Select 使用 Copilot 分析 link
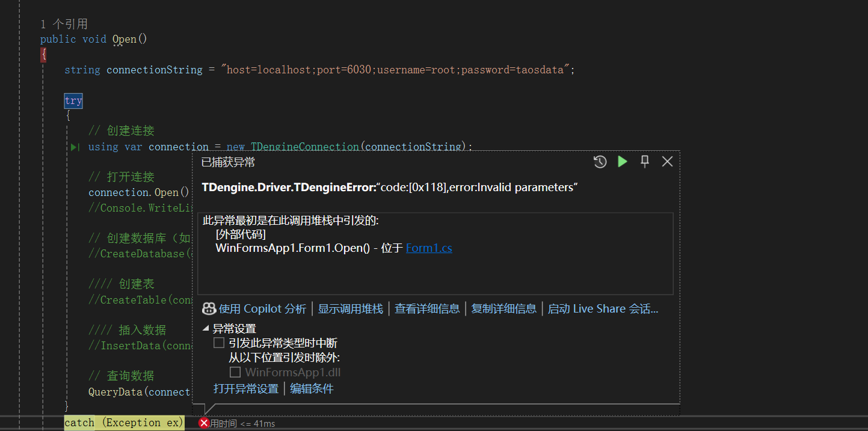Image resolution: width=868 pixels, height=431 pixels. click(x=262, y=309)
